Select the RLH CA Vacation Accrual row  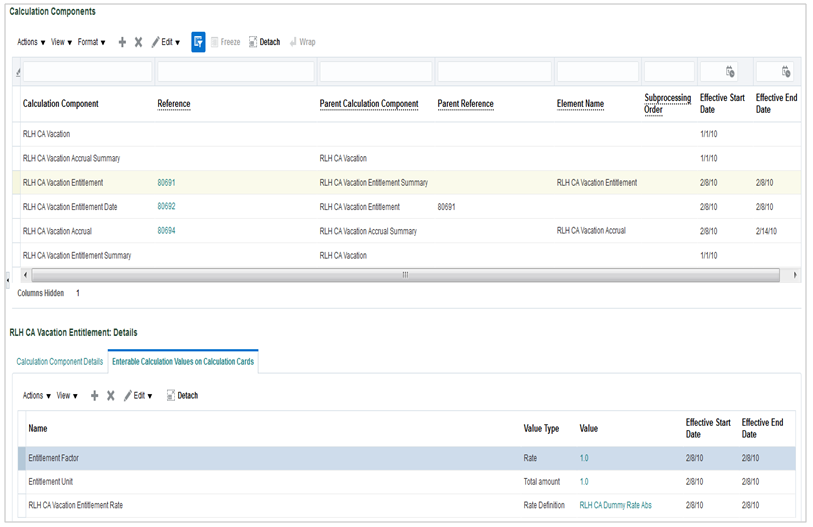60,231
